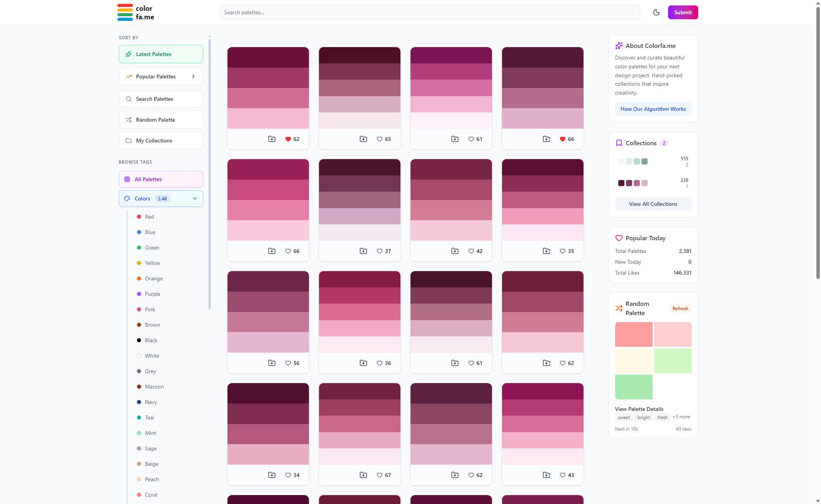Collapse the Colors tag list chevron
The width and height of the screenshot is (821, 504).
coord(195,199)
